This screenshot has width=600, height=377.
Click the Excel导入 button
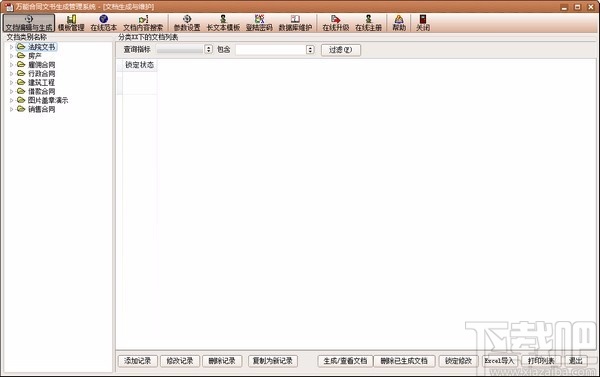pos(499,361)
